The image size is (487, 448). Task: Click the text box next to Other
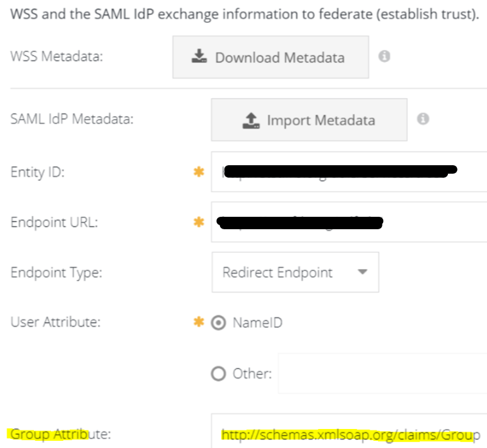[x=382, y=374]
